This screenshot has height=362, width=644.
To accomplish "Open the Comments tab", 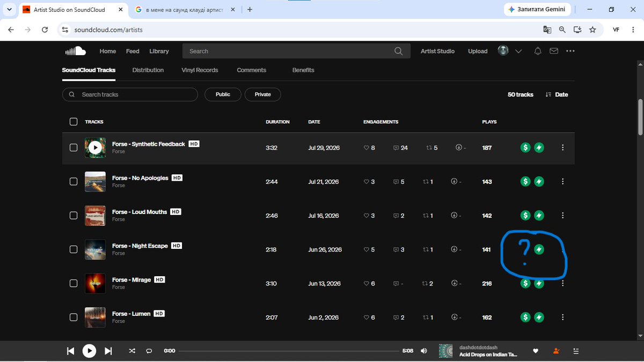I will pos(251,70).
